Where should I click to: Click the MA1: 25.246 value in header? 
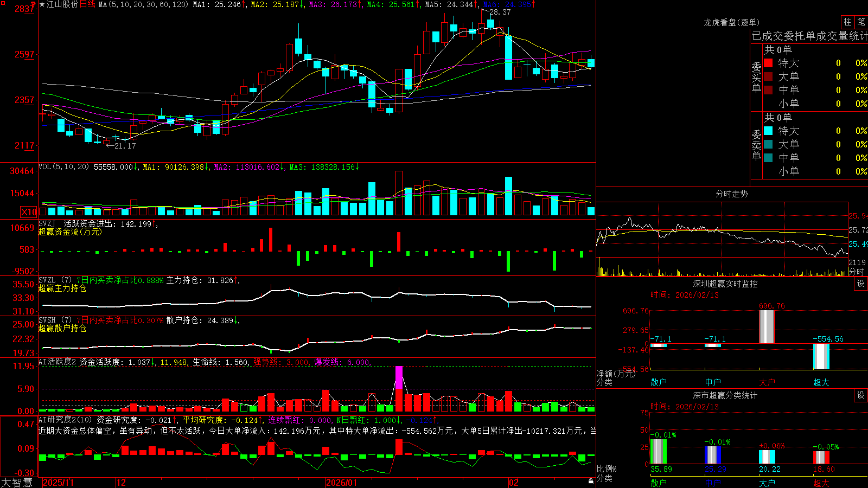(x=219, y=4)
